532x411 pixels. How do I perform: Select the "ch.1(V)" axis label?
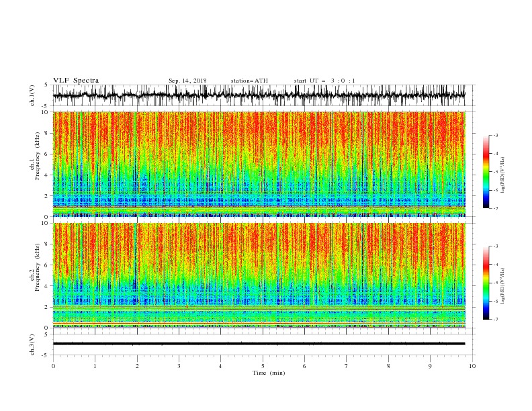pyautogui.click(x=32, y=95)
